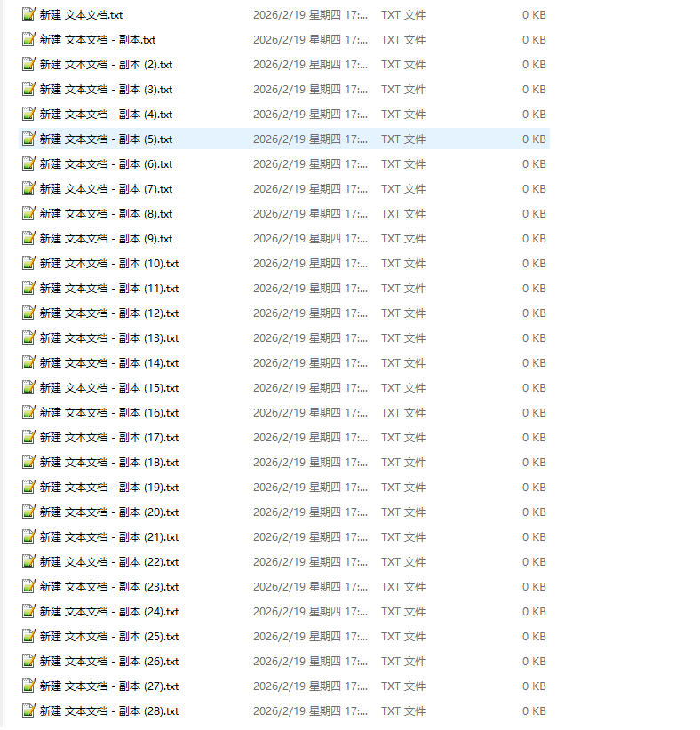Click icon of 副本 (3).txt file
This screenshot has height=730, width=700.
tap(29, 90)
